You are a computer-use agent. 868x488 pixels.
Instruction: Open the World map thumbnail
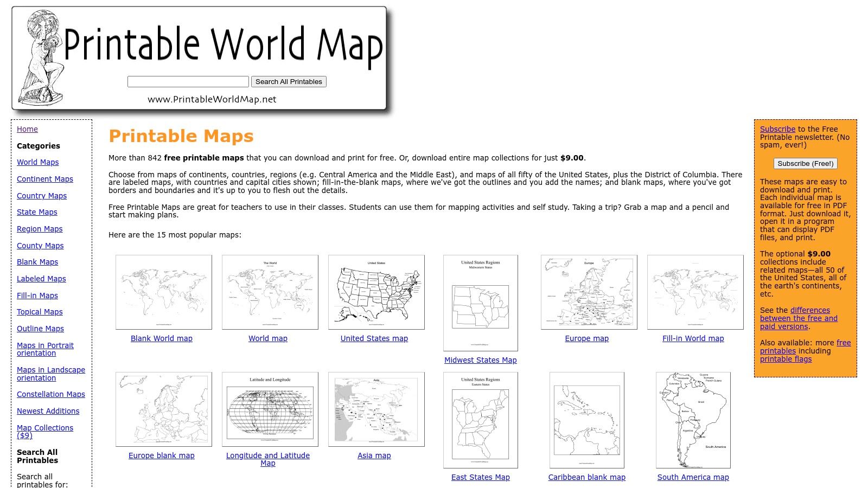pyautogui.click(x=270, y=292)
